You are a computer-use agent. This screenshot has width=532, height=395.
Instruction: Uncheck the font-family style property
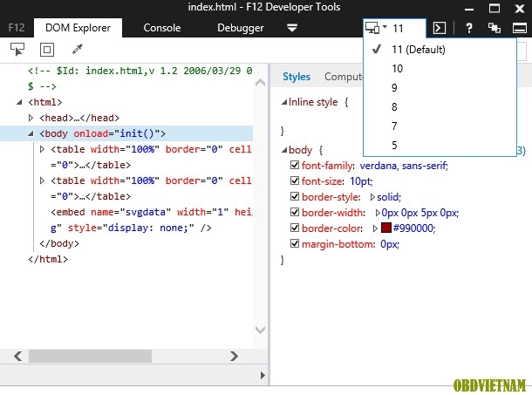[x=294, y=166]
